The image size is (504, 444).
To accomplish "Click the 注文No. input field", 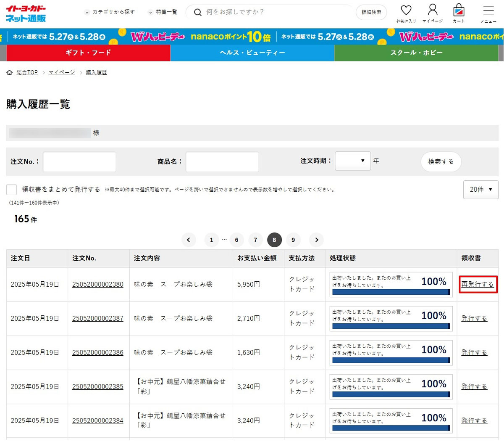I will [x=79, y=162].
